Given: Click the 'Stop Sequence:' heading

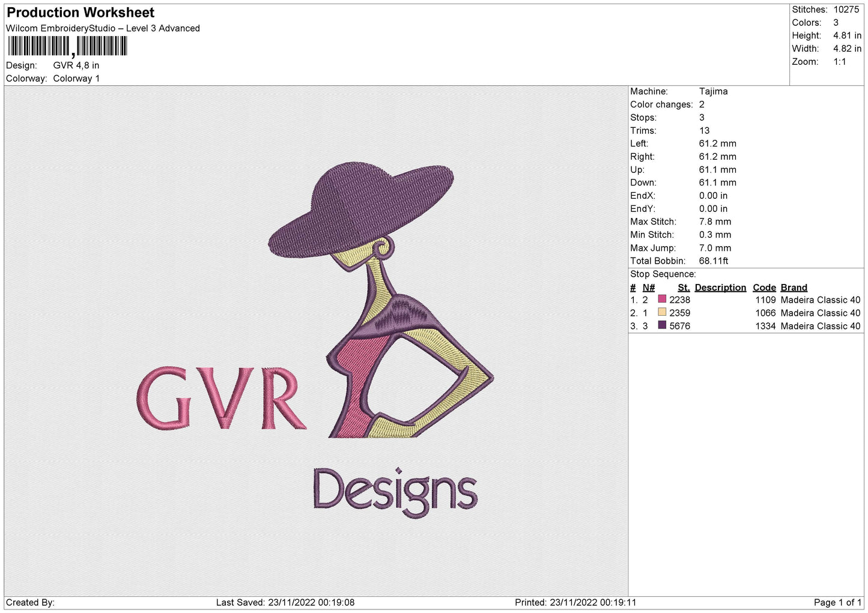Looking at the screenshot, I should coord(663,274).
